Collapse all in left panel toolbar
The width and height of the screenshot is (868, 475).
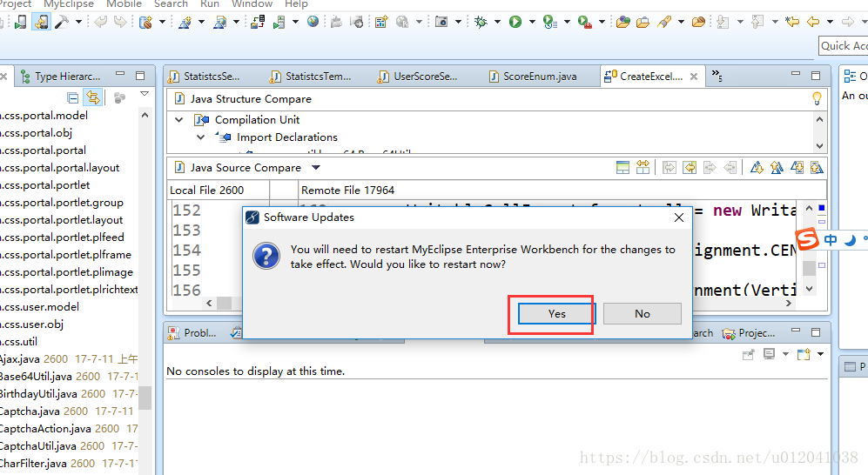pyautogui.click(x=72, y=98)
